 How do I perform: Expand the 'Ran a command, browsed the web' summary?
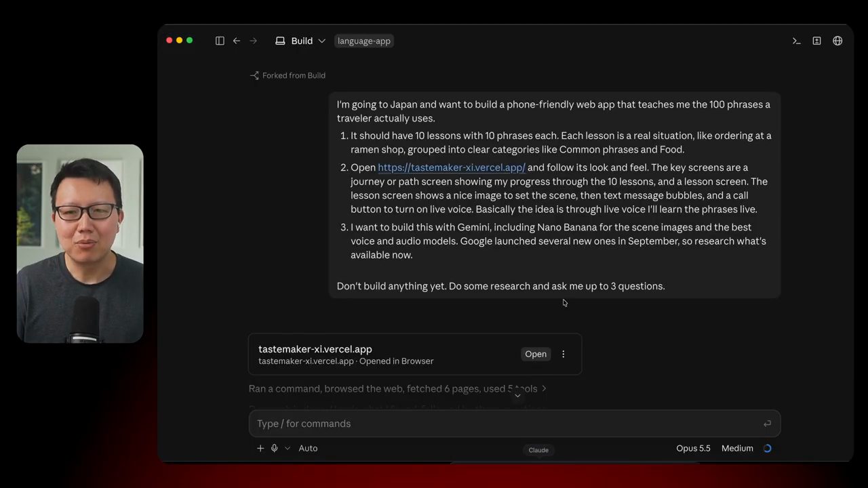click(397, 388)
